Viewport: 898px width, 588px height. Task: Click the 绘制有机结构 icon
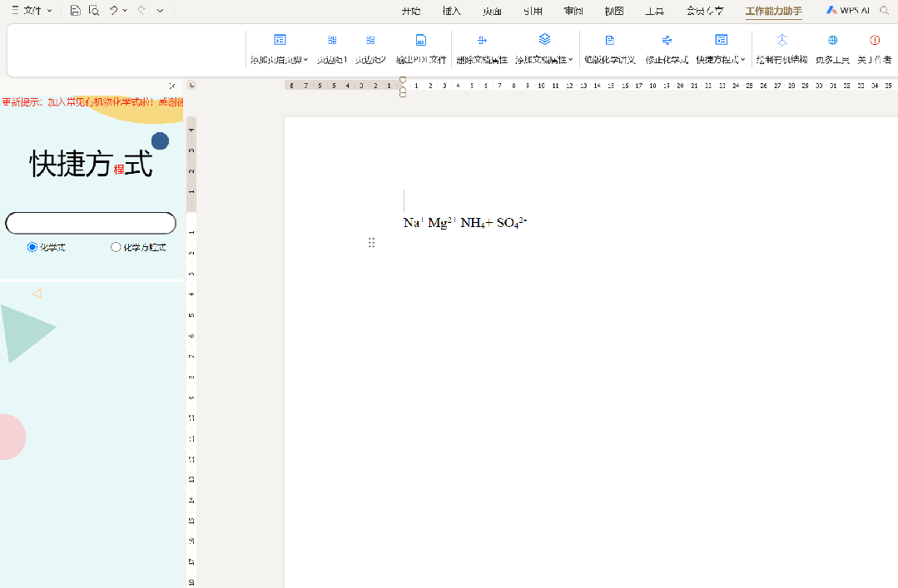point(781,41)
